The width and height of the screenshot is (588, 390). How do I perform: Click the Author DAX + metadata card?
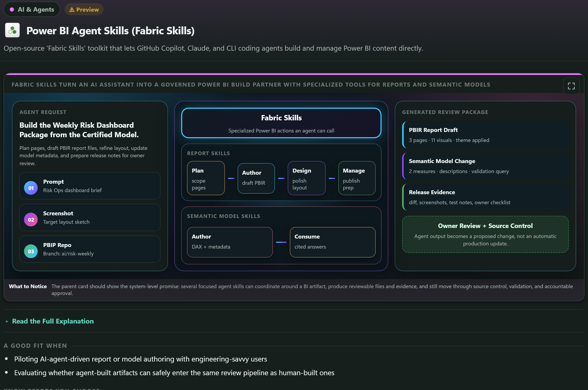coord(230,242)
